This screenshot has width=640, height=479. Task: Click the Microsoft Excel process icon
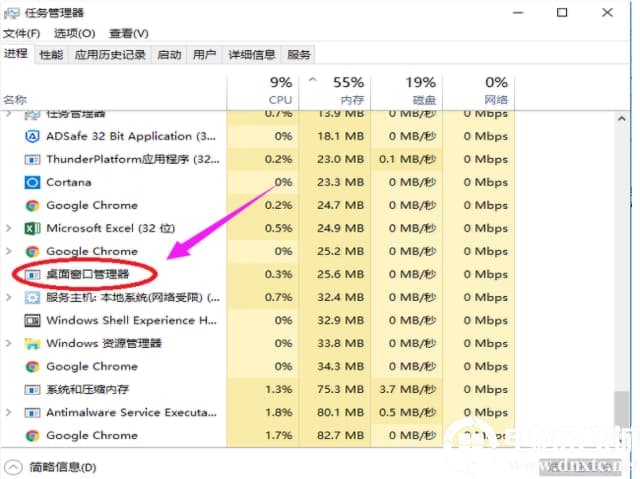(32, 228)
